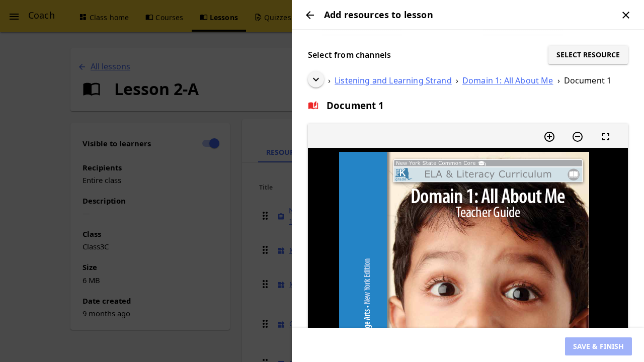
Task: Click the 'Add resources to lesson' title
Action: pyautogui.click(x=378, y=15)
